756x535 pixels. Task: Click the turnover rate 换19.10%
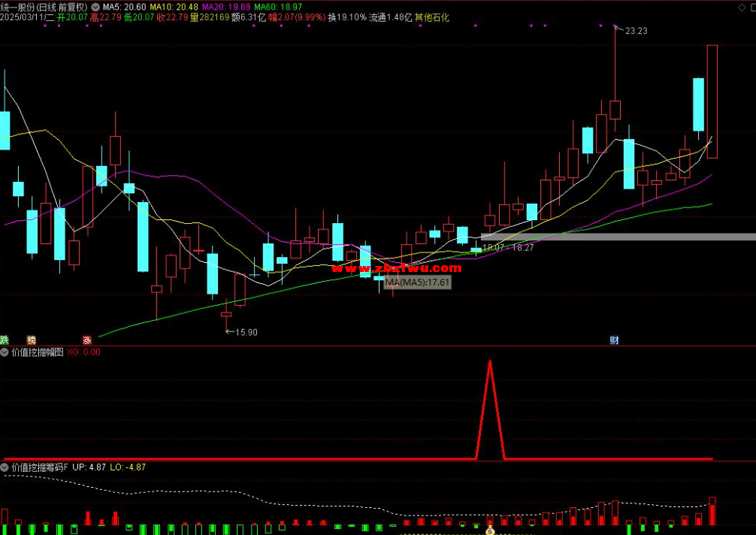[347, 18]
